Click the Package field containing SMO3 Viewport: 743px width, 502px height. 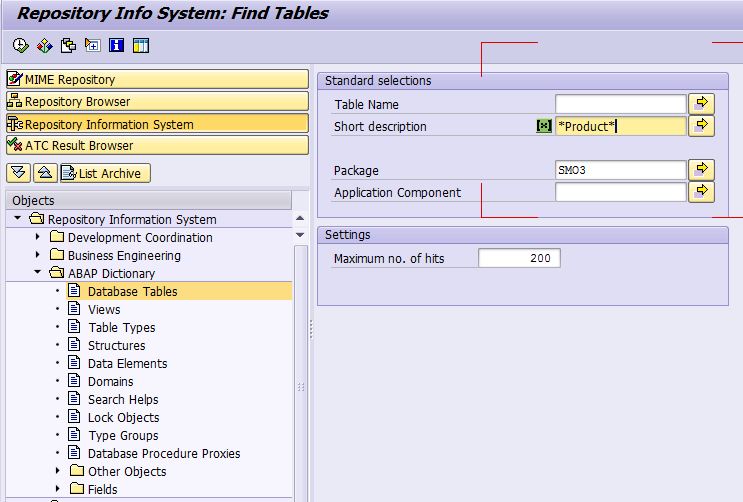(x=621, y=170)
